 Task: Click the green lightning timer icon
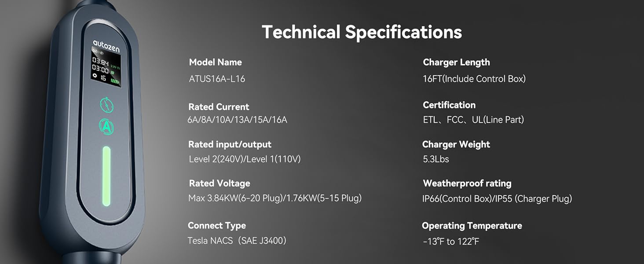107,105
